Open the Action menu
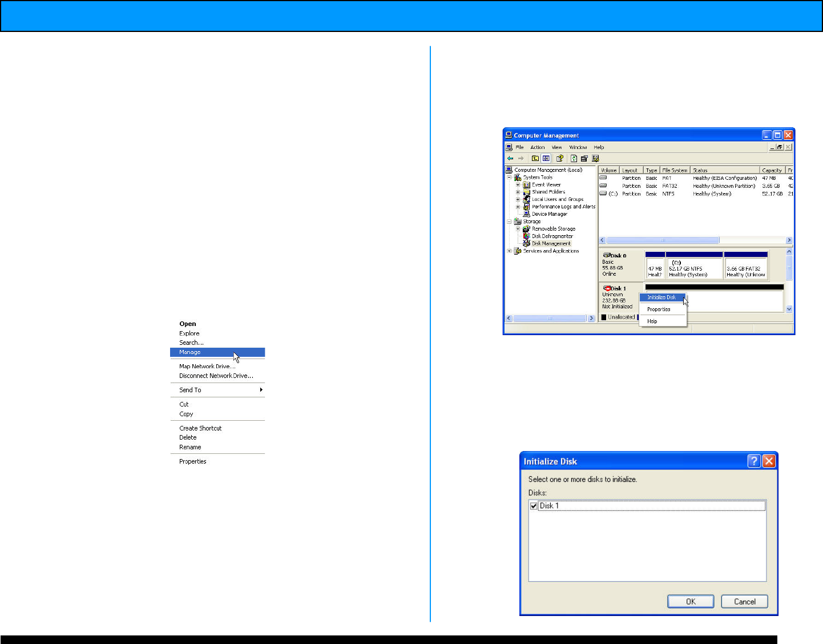This screenshot has width=823, height=644. [x=538, y=147]
